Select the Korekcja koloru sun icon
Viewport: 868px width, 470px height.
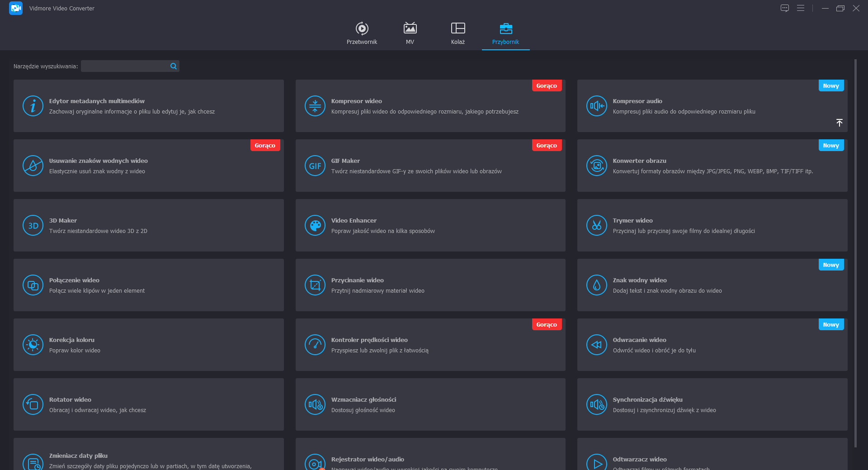(33, 345)
